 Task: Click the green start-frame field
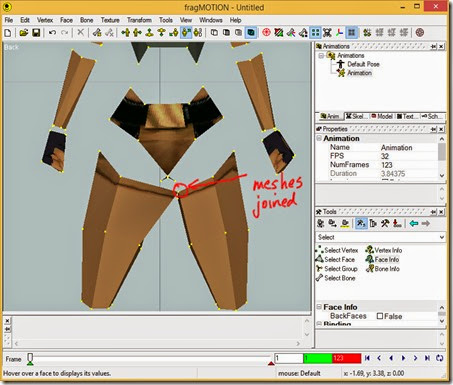318,358
